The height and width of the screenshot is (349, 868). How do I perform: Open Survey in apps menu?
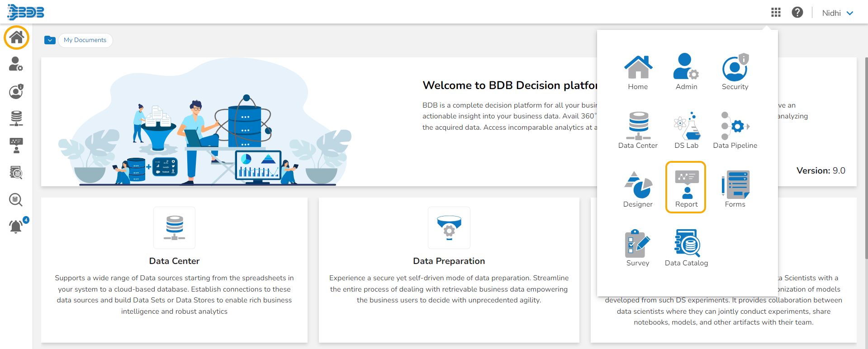point(638,248)
